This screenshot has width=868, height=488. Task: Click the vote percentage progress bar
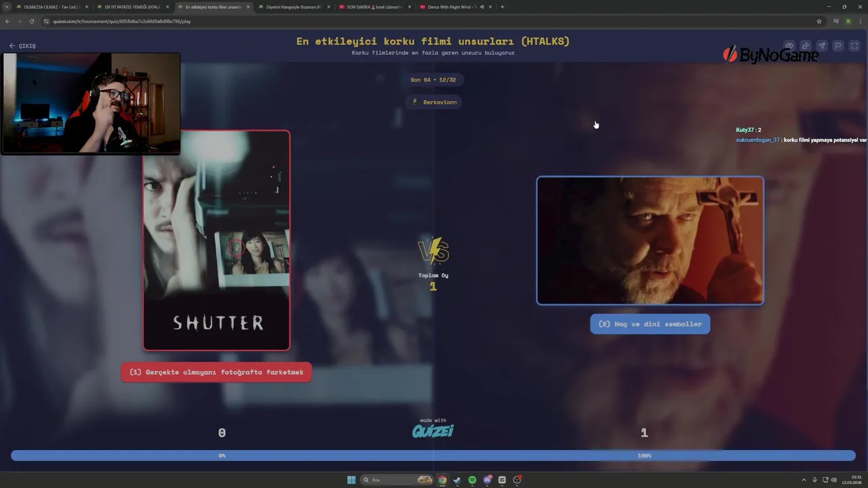click(433, 455)
